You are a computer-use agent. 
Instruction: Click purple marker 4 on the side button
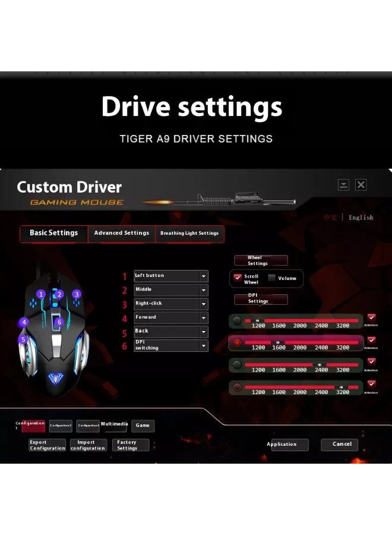pos(24,322)
